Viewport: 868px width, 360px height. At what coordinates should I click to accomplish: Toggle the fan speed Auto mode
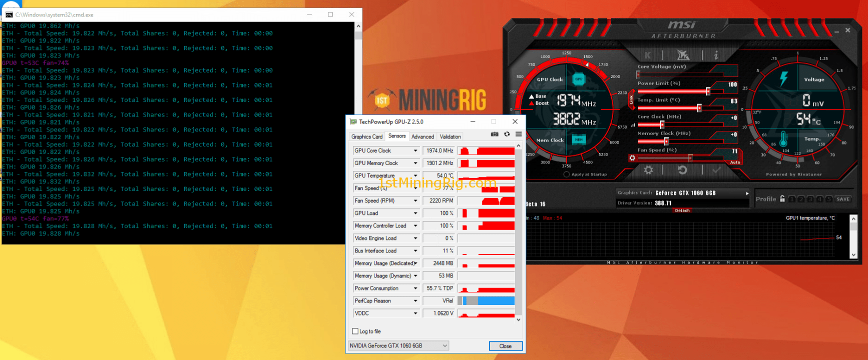tap(735, 162)
